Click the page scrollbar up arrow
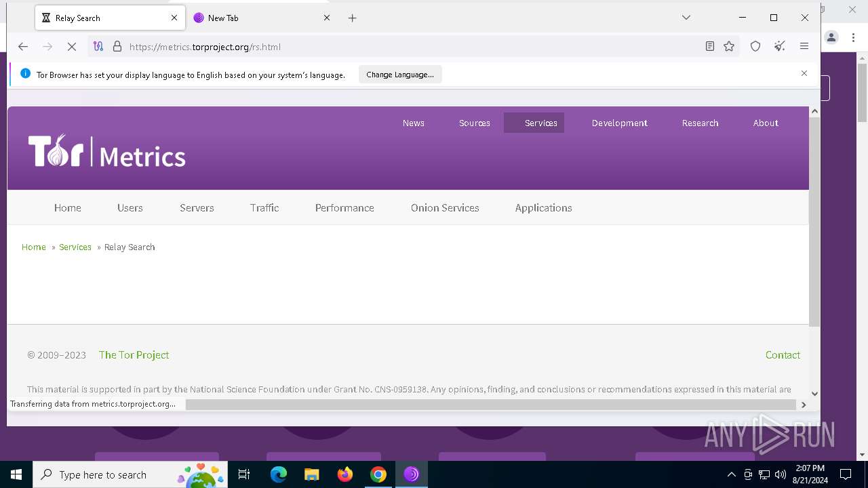Image resolution: width=868 pixels, height=488 pixels. 815,111
